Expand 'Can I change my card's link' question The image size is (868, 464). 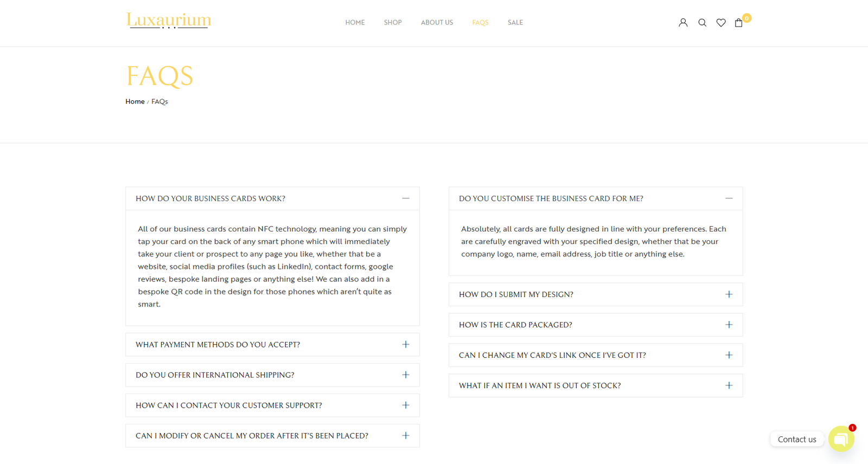point(596,355)
